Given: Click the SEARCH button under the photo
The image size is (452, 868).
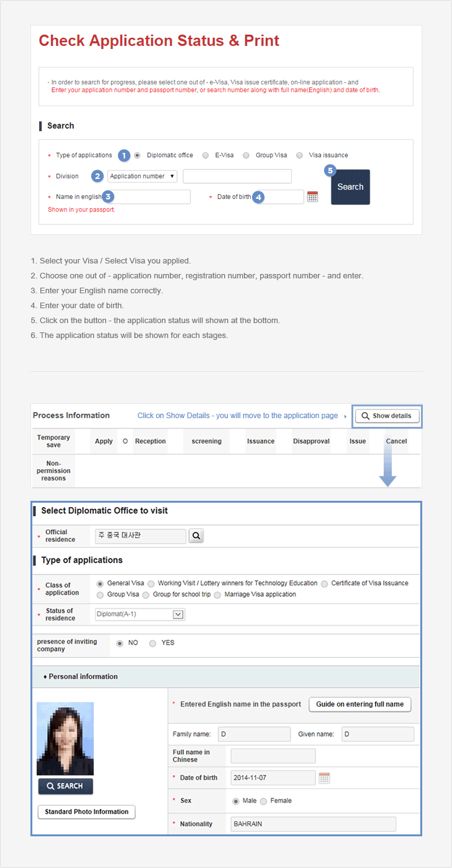Looking at the screenshot, I should (x=65, y=786).
